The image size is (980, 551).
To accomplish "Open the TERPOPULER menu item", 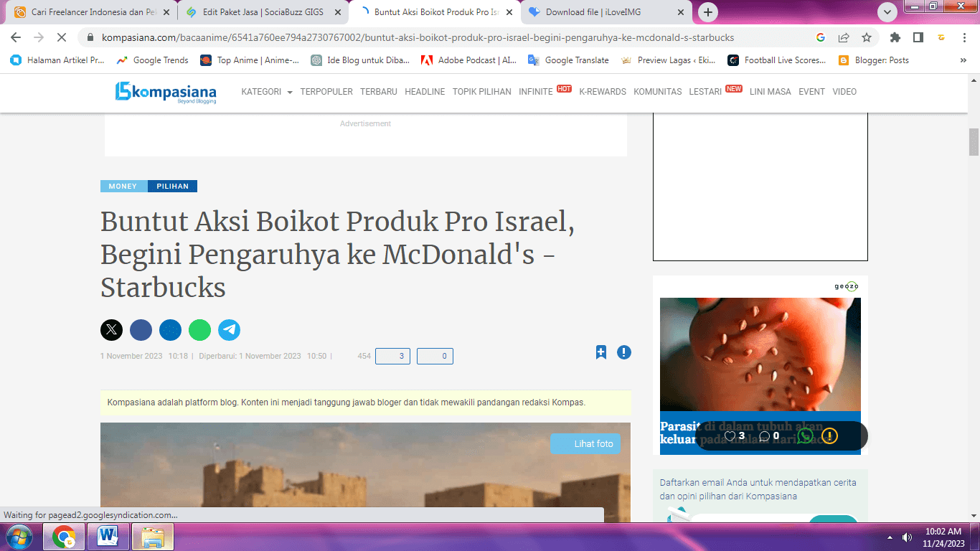I will [x=326, y=92].
